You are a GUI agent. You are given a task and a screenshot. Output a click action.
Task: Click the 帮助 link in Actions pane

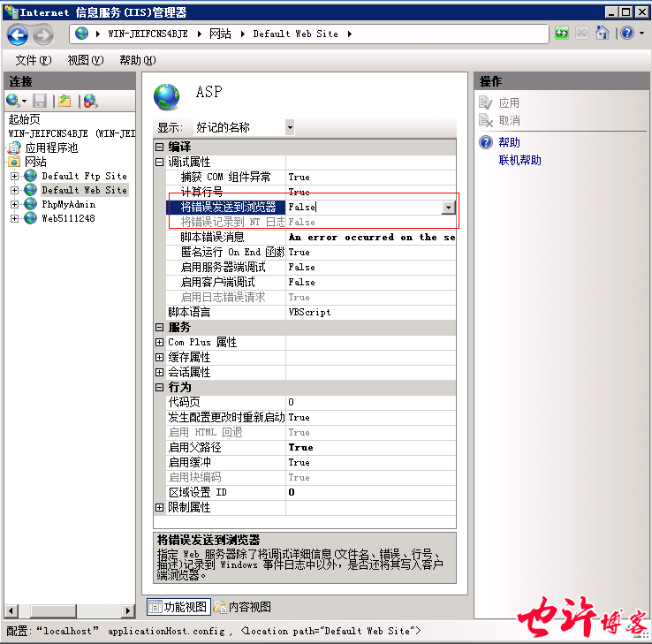pos(510,142)
